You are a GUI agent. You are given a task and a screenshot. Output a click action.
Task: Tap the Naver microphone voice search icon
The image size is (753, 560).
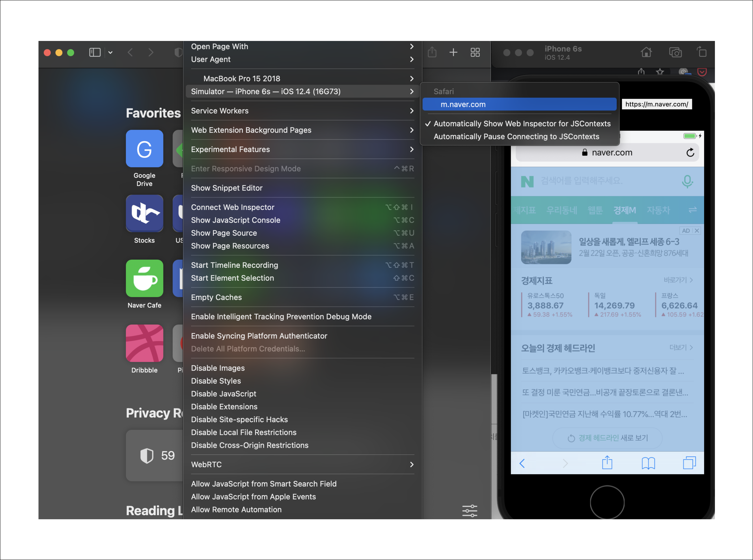point(687,181)
